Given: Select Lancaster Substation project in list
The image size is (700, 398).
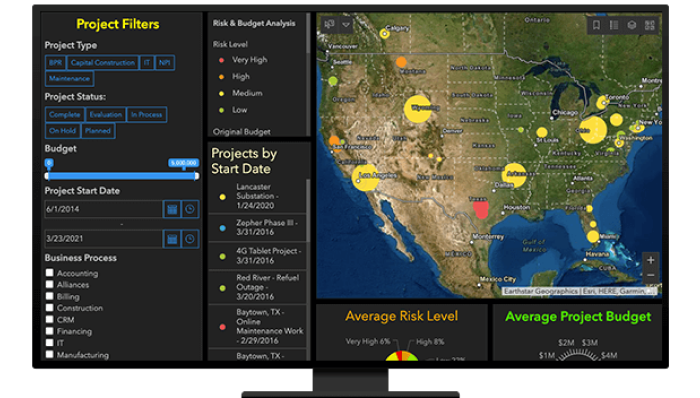Looking at the screenshot, I should [258, 196].
